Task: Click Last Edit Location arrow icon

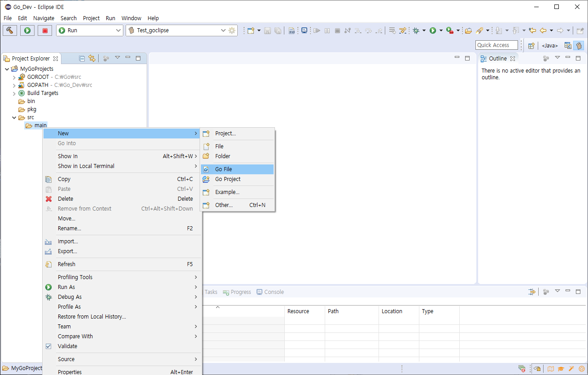Action: [532, 30]
